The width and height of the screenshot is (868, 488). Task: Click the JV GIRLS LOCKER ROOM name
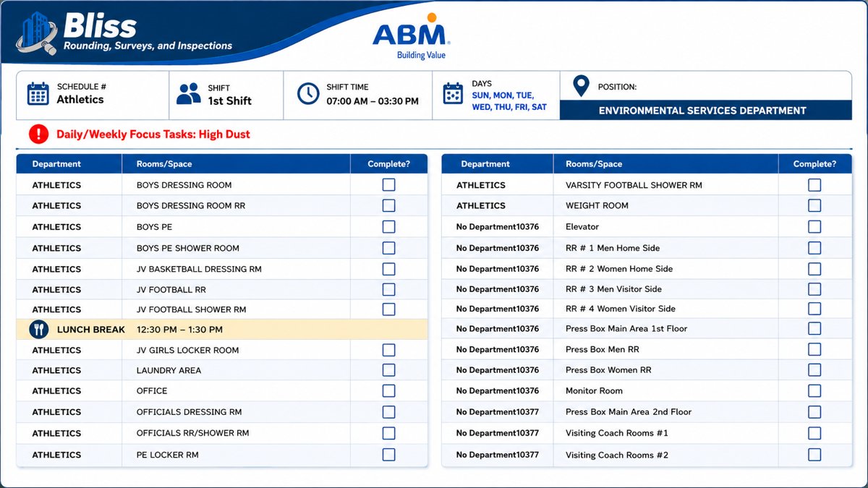pos(187,350)
